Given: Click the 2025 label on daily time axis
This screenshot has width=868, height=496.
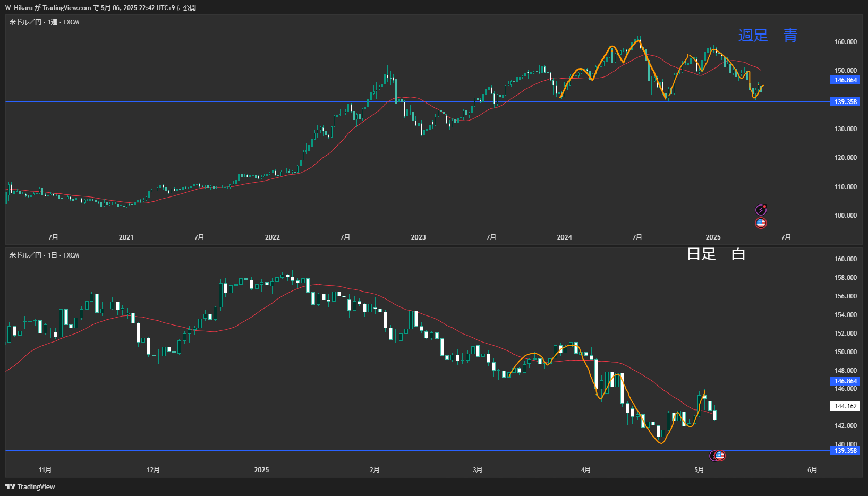Looking at the screenshot, I should 261,470.
